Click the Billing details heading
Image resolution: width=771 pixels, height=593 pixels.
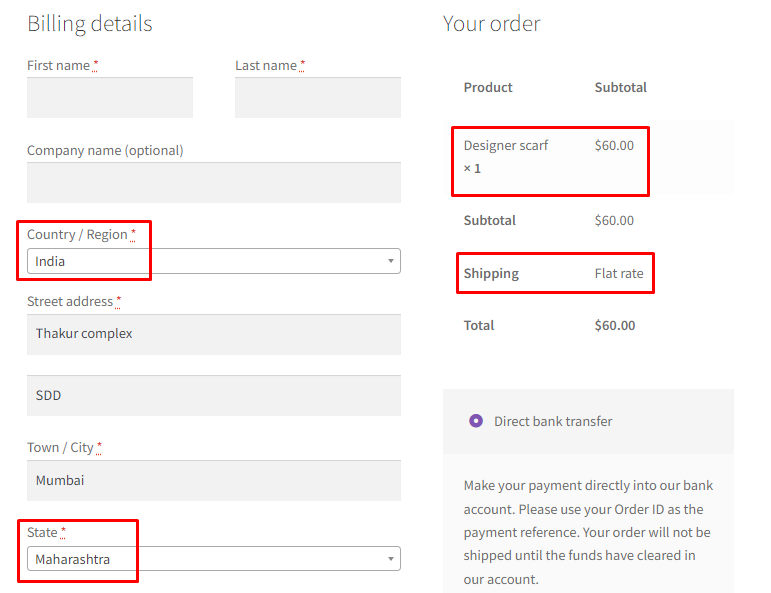click(x=90, y=24)
